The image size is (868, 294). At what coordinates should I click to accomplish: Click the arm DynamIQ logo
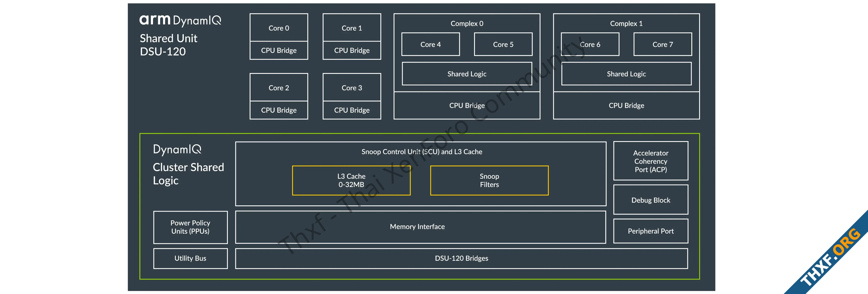(x=180, y=20)
